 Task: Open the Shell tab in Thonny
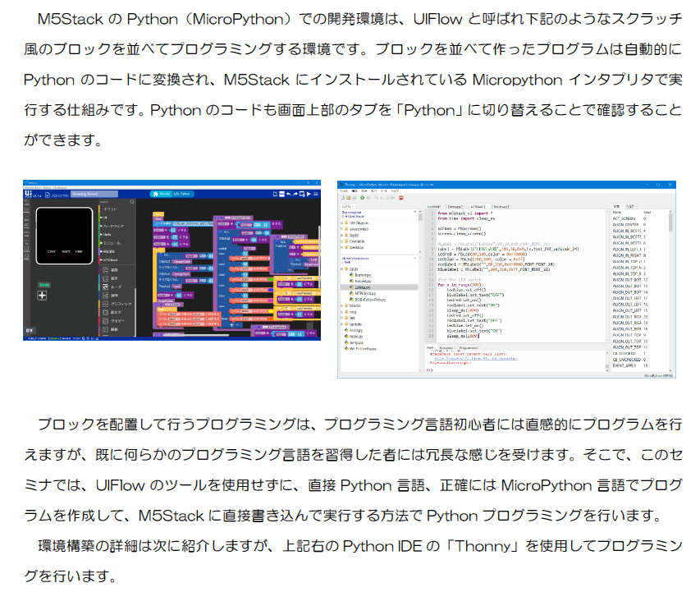tap(431, 347)
